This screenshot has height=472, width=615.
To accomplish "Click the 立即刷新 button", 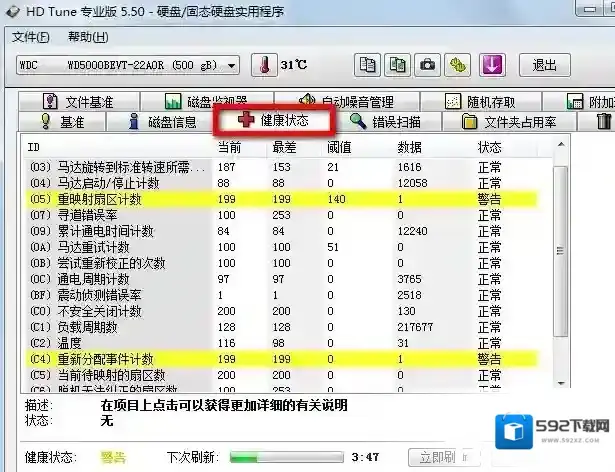I will pos(443,457).
